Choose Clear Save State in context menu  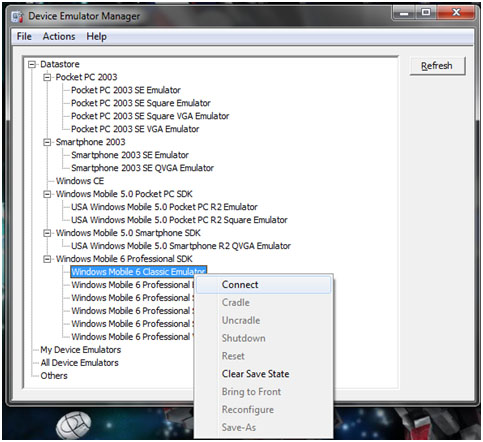pyautogui.click(x=264, y=374)
